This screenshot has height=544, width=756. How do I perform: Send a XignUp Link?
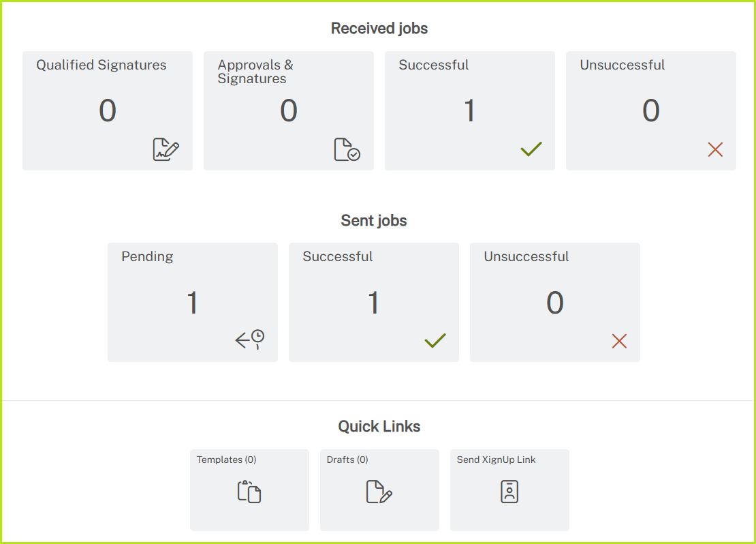click(x=509, y=489)
